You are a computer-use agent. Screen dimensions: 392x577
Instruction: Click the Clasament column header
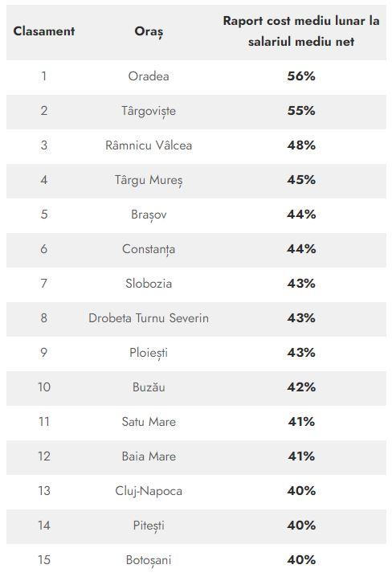pyautogui.click(x=44, y=31)
